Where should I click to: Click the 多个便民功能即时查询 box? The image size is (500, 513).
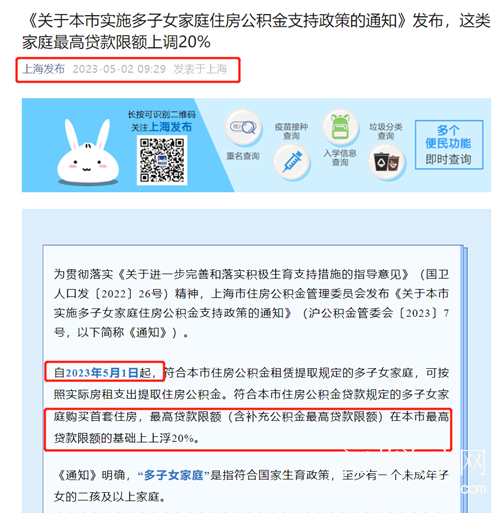449,145
